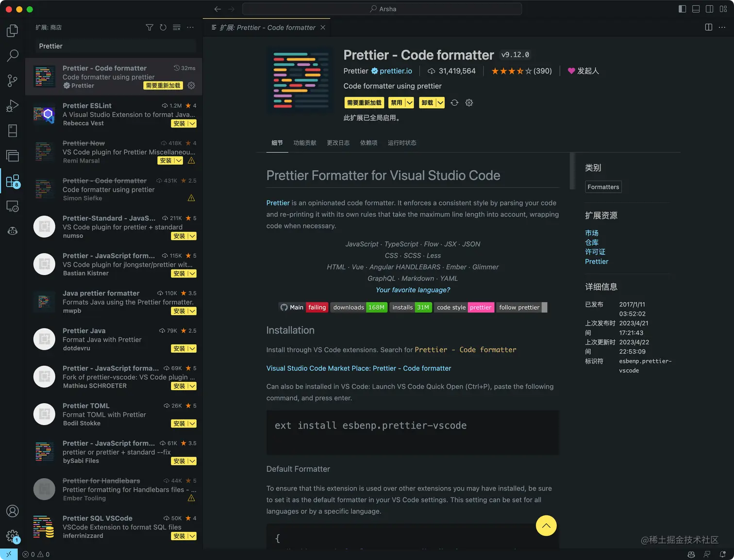Open the Explorer view in activity bar
734x560 pixels.
(x=13, y=31)
